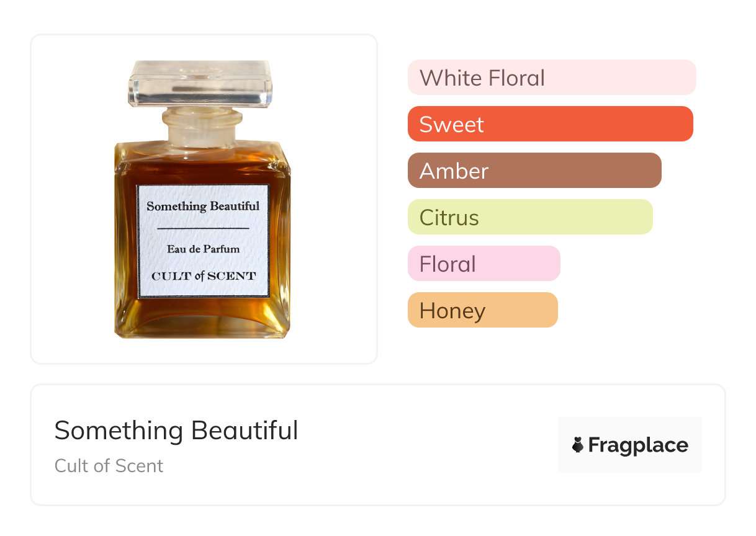Click the orange Honey accord bar
Viewport: 756px width, 536px height.
(x=482, y=310)
